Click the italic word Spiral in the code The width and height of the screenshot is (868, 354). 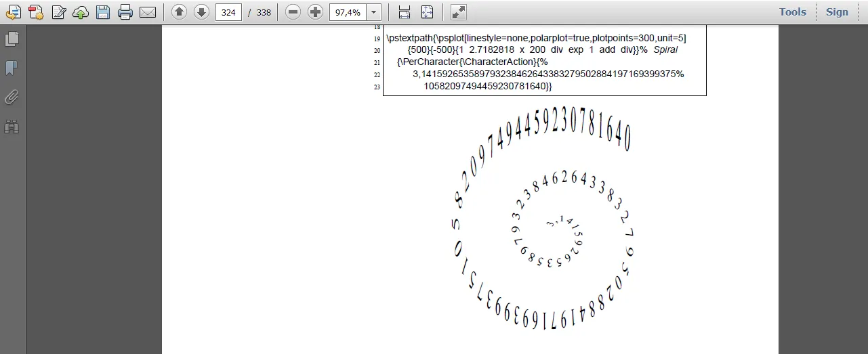point(665,50)
